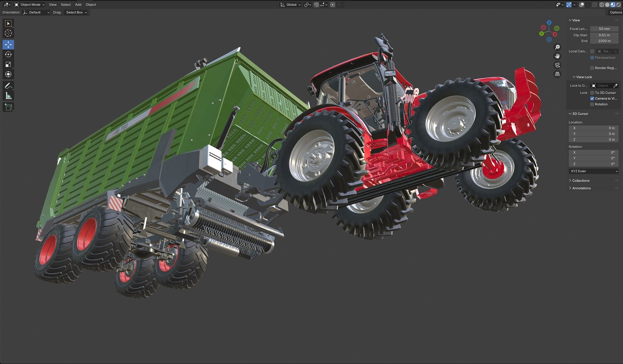Screen dimensions: 623x364
Task: Select the Add Cube tool
Action: [8, 107]
